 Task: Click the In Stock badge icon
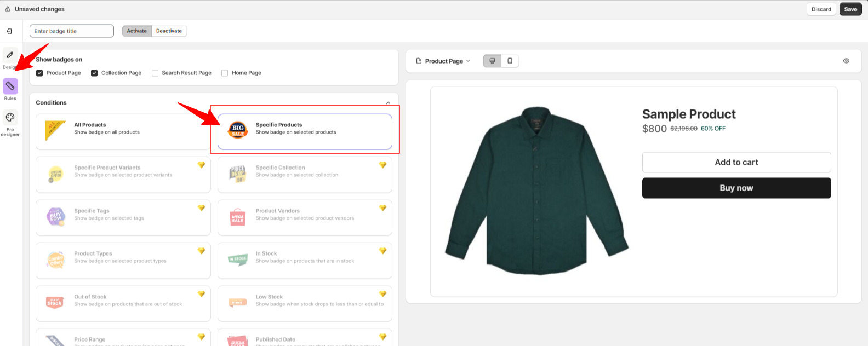(x=238, y=259)
